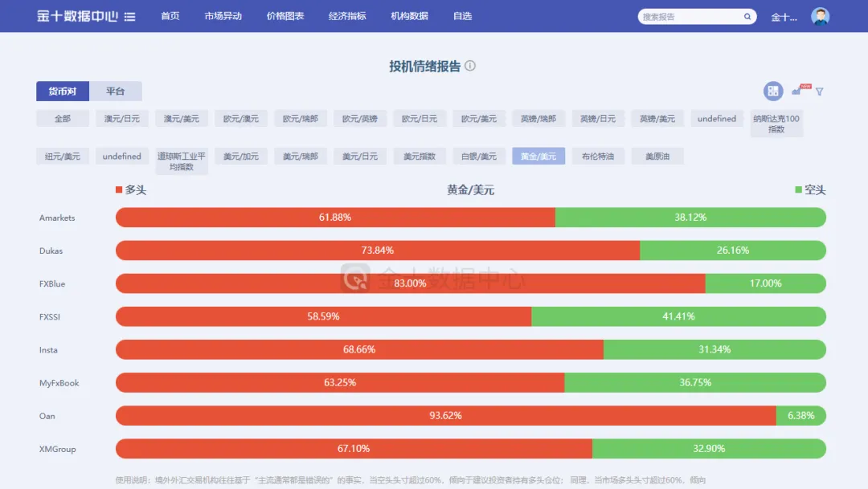Select the 货币对 tab

pos(63,92)
